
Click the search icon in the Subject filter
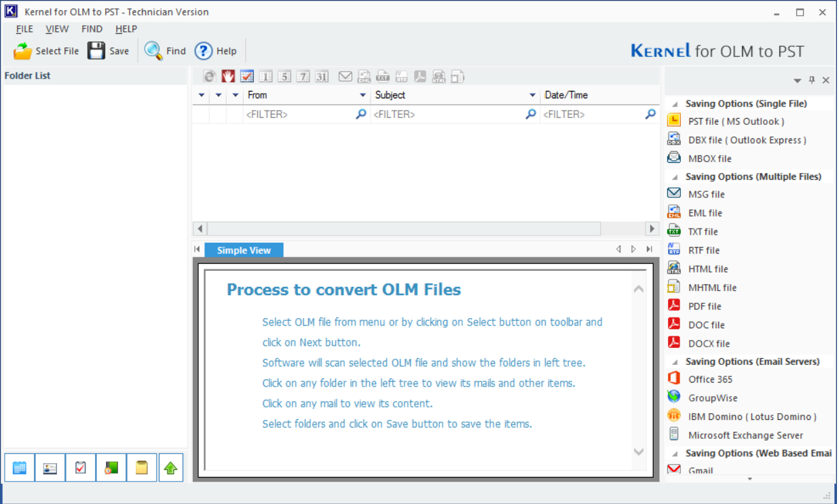531,115
